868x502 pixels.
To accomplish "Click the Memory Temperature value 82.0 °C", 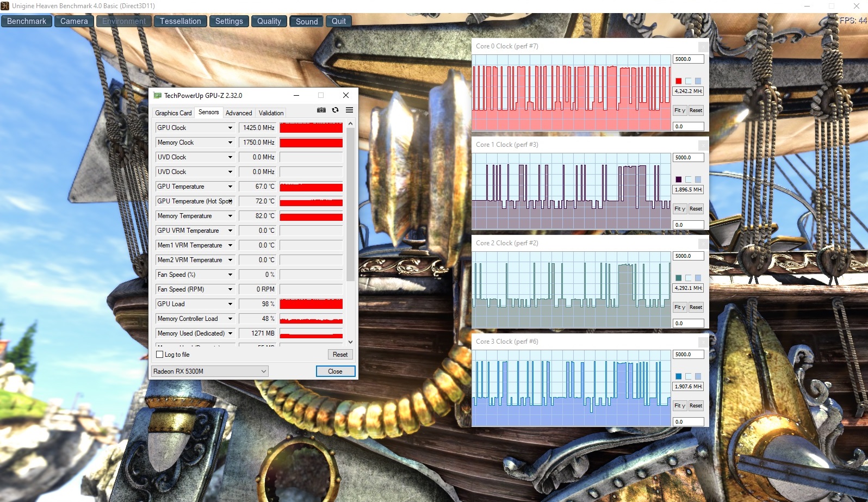I will [x=258, y=216].
